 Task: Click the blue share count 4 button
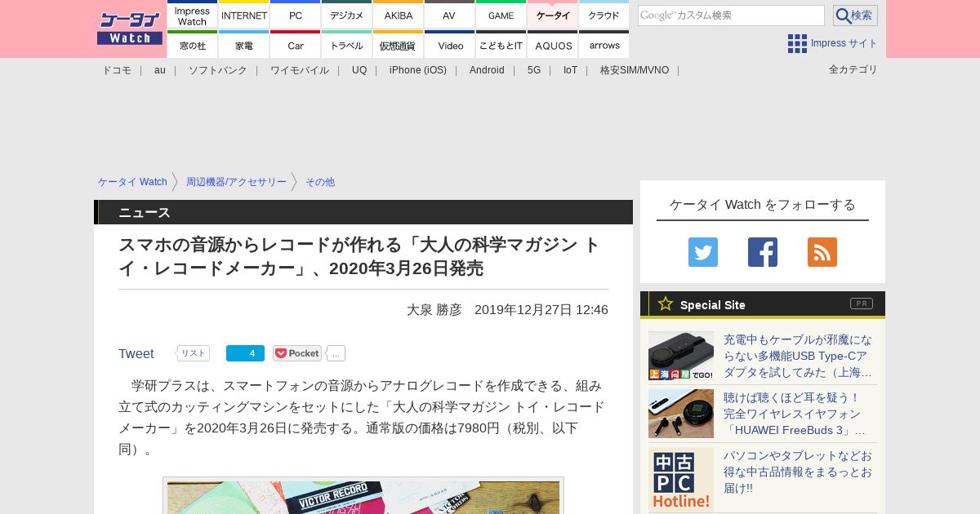(x=245, y=353)
